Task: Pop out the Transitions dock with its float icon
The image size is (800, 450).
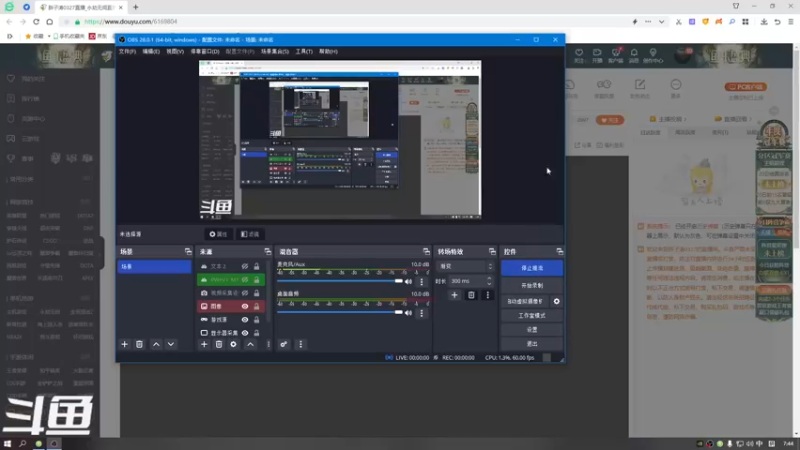Action: (x=492, y=252)
